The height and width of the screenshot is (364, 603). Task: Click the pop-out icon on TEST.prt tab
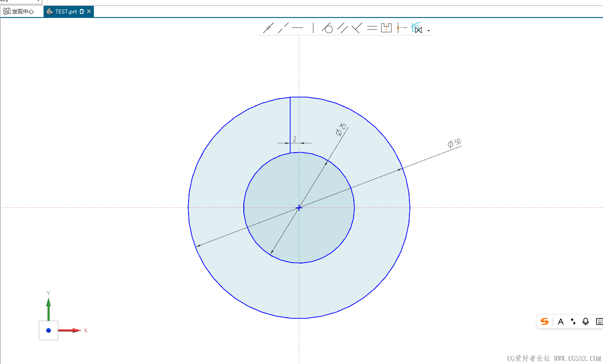pyautogui.click(x=82, y=12)
